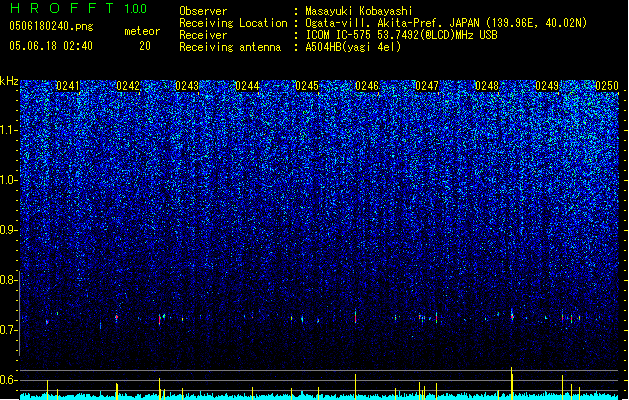Screen dimensions: 629x400
Task: Click the 0250 time marker
Action: pos(607,86)
